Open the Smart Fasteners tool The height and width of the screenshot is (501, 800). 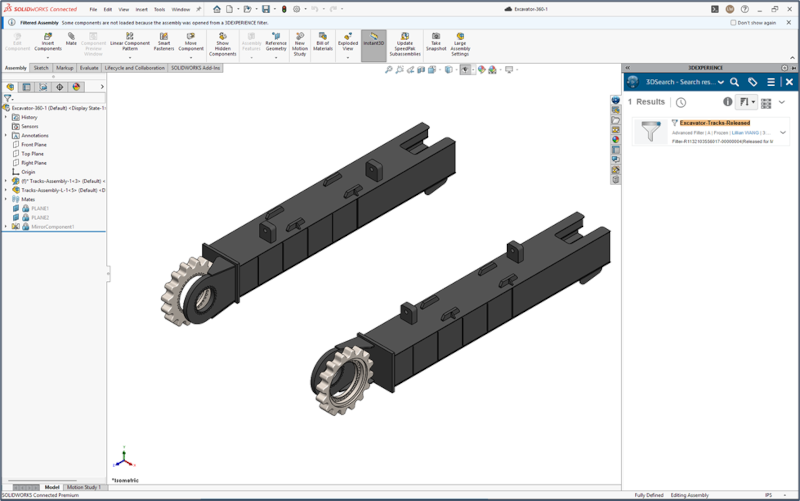164,41
